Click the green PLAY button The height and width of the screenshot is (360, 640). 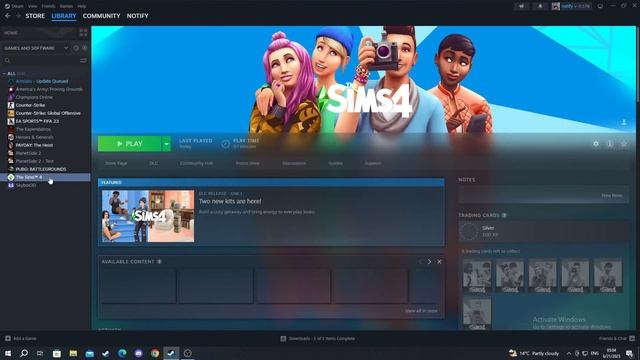[129, 144]
